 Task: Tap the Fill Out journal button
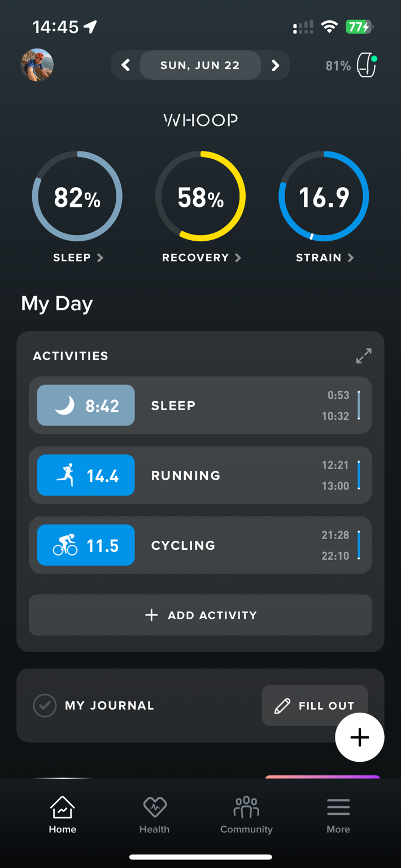pyautogui.click(x=315, y=705)
